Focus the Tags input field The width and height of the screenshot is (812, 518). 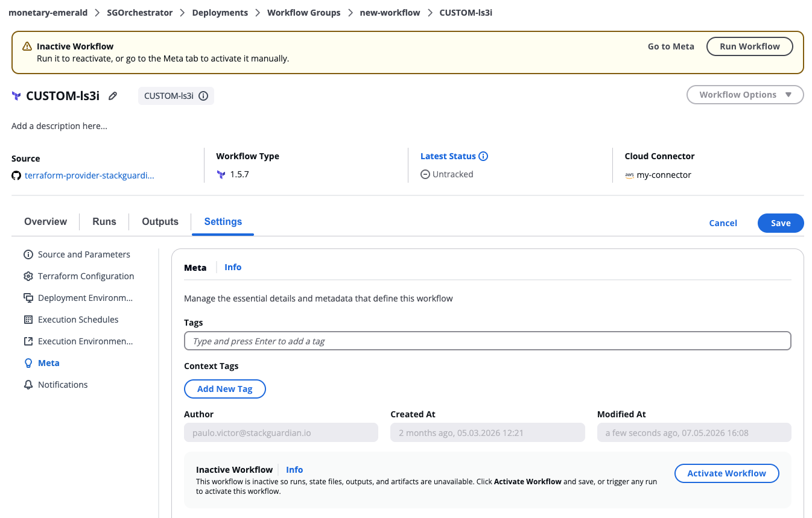pos(487,341)
